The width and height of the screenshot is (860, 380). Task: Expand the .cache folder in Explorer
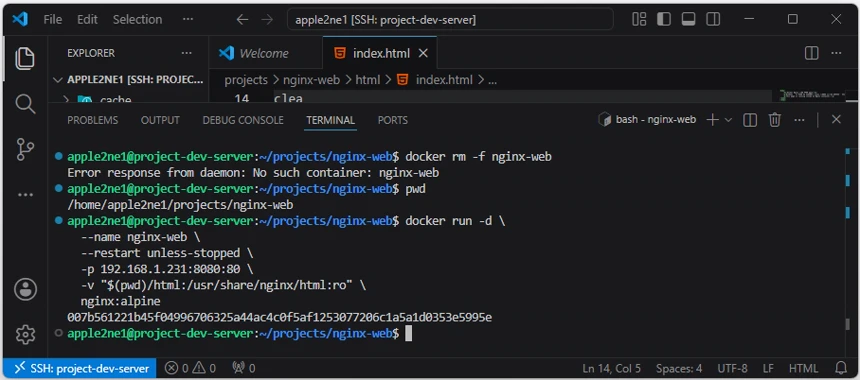point(129,98)
